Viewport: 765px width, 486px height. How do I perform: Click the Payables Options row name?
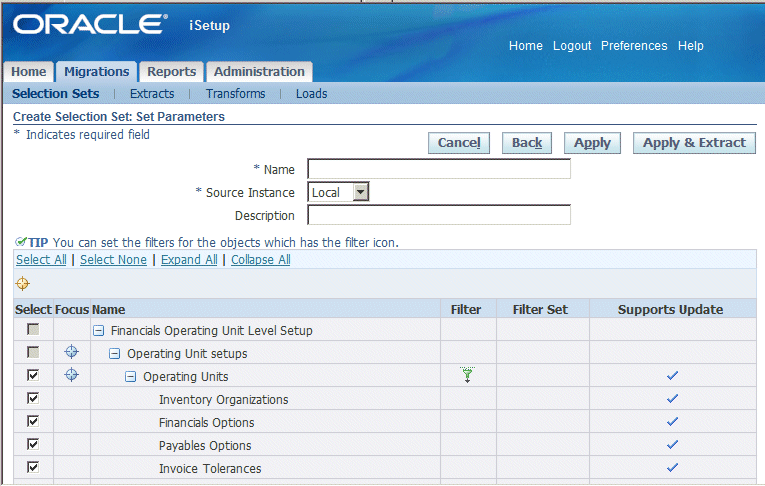pos(205,446)
